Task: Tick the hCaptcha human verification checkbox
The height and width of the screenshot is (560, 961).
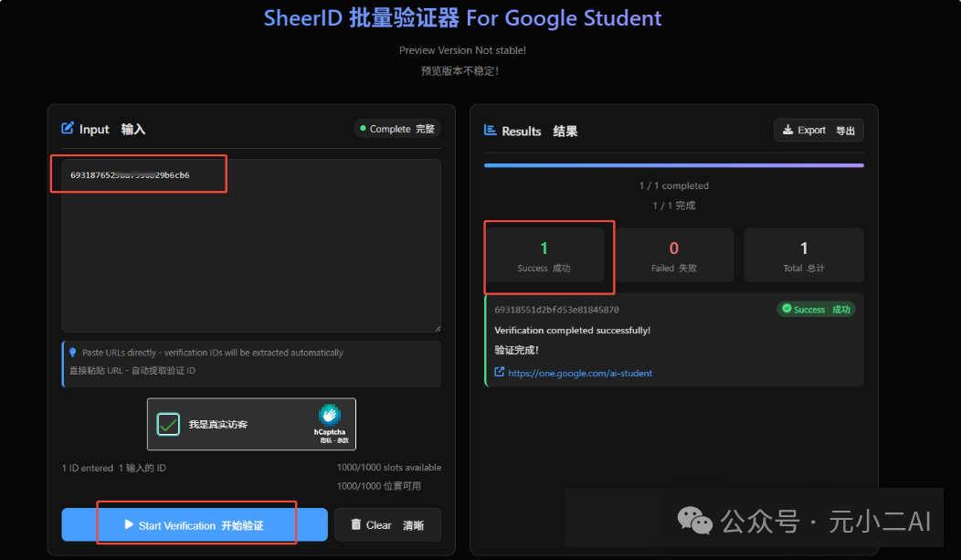Action: point(168,424)
